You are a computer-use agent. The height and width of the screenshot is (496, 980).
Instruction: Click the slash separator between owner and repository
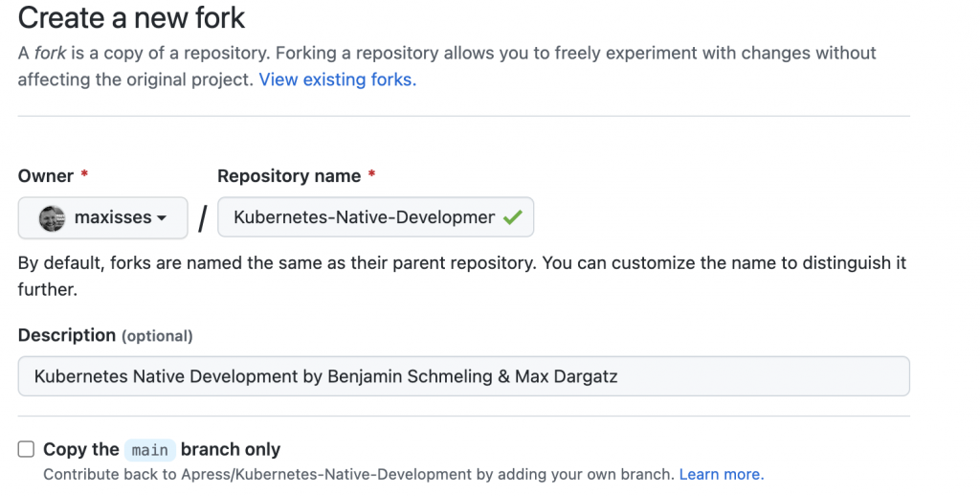tap(203, 219)
